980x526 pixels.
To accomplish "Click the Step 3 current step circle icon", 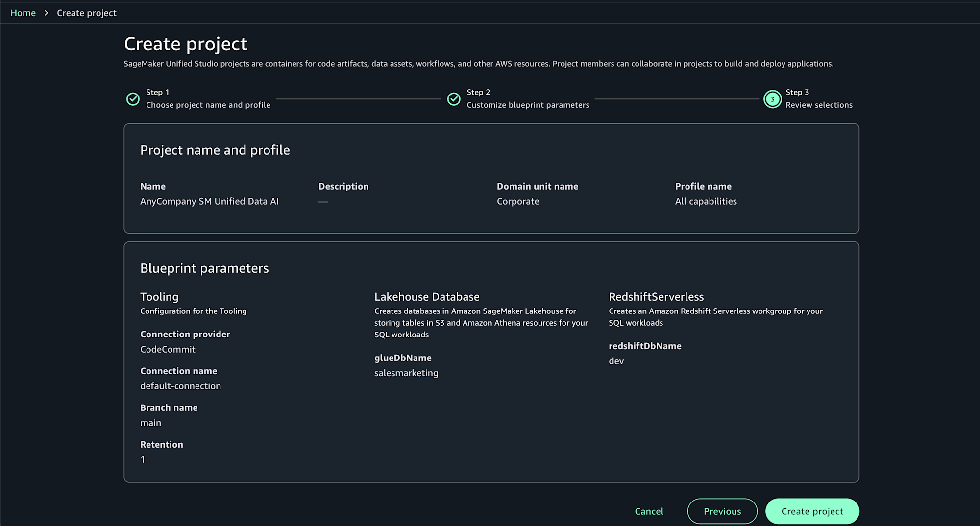I will 772,99.
